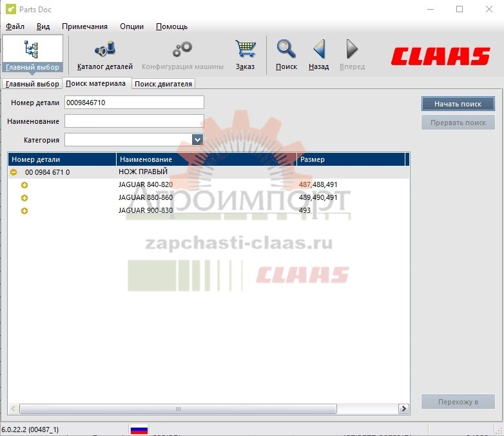Open the Главный выбор tree icon

[32, 49]
